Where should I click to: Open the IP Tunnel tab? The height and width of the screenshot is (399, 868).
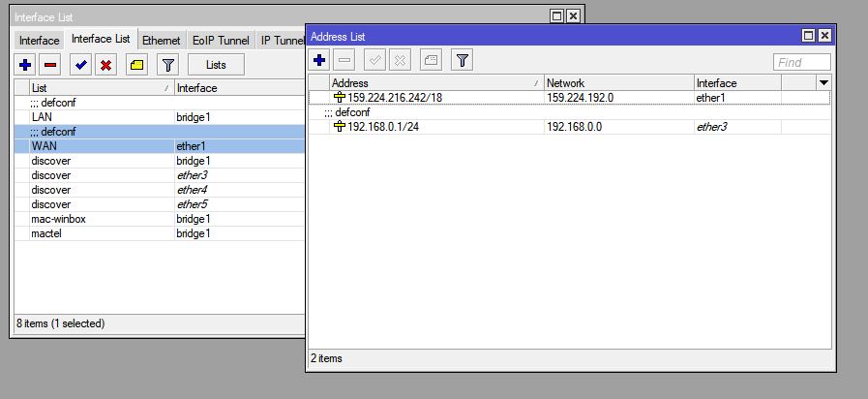click(x=282, y=41)
